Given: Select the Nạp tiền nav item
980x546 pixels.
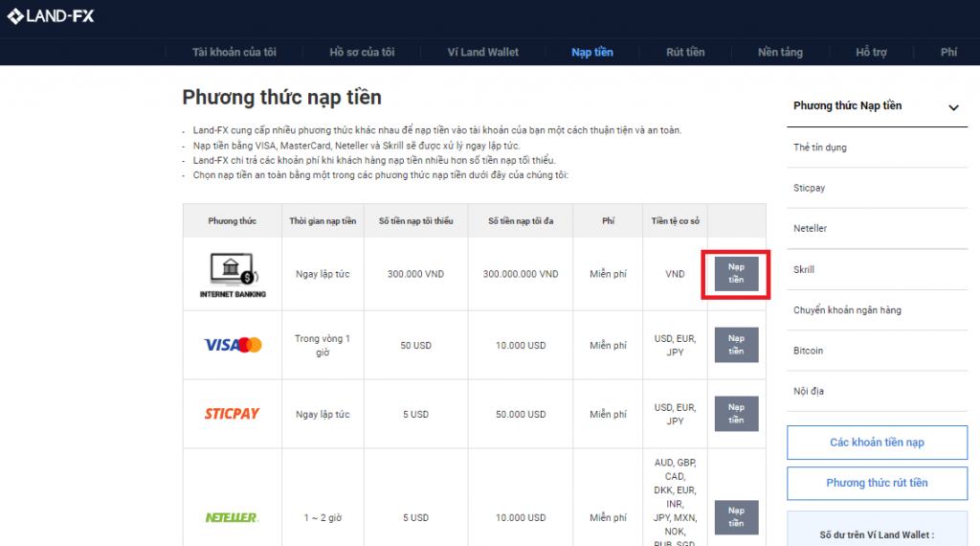Looking at the screenshot, I should click(x=591, y=52).
